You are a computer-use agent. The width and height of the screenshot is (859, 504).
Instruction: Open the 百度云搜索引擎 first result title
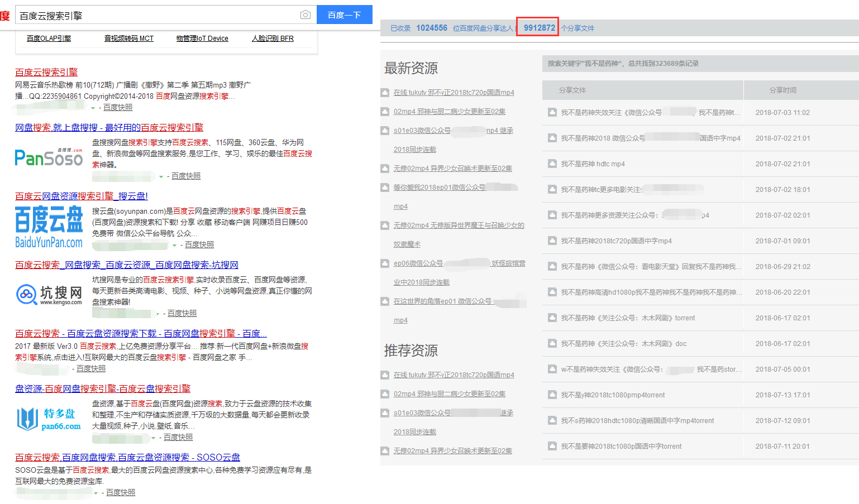(46, 72)
